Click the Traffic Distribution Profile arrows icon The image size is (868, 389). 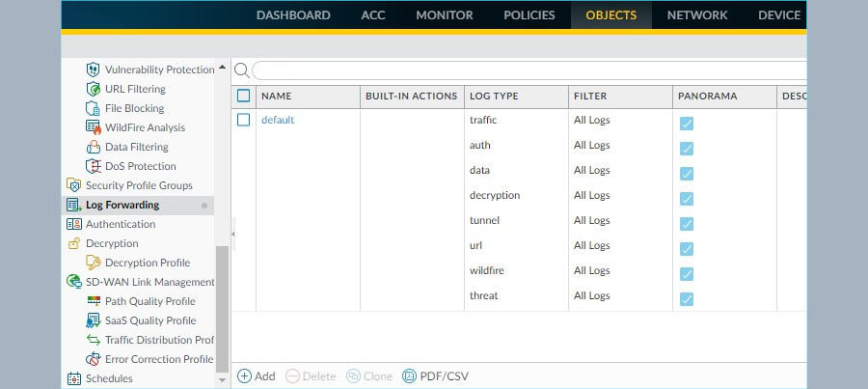(93, 340)
